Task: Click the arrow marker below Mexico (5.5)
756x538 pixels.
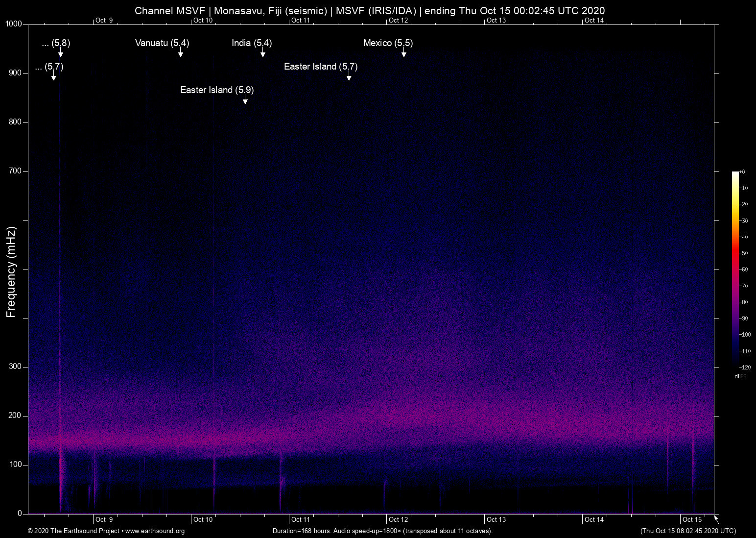Action: pyautogui.click(x=404, y=53)
